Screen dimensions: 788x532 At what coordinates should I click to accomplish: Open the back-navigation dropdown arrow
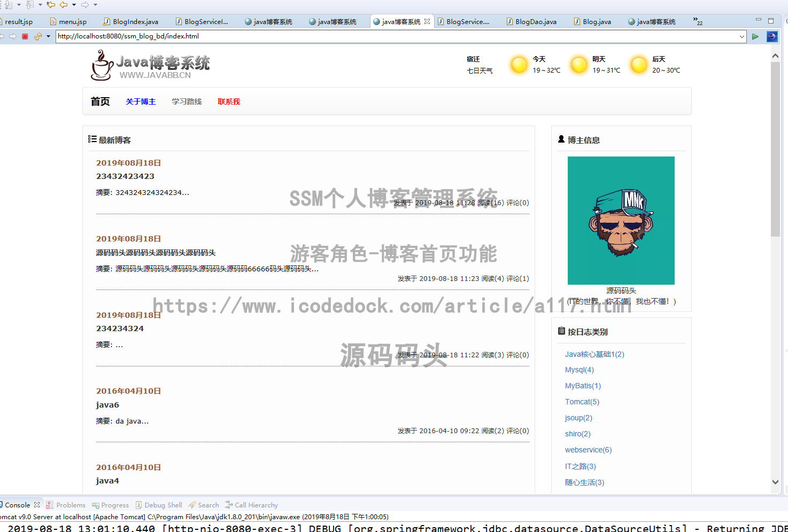point(74,5)
